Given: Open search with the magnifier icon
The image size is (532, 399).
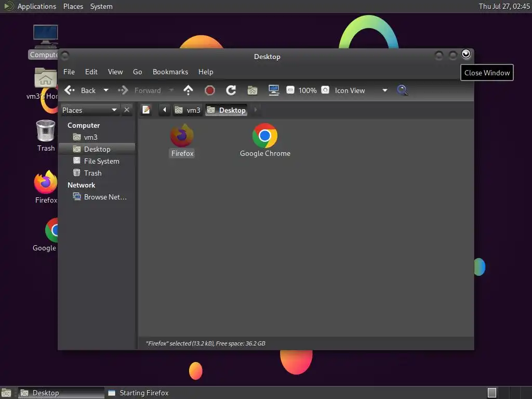Looking at the screenshot, I should [402, 90].
